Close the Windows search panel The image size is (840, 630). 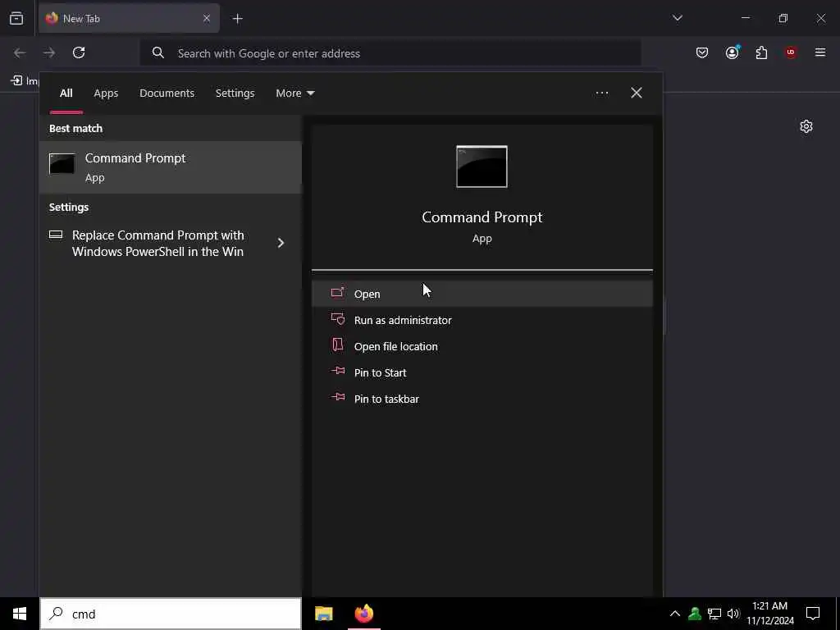pos(636,94)
